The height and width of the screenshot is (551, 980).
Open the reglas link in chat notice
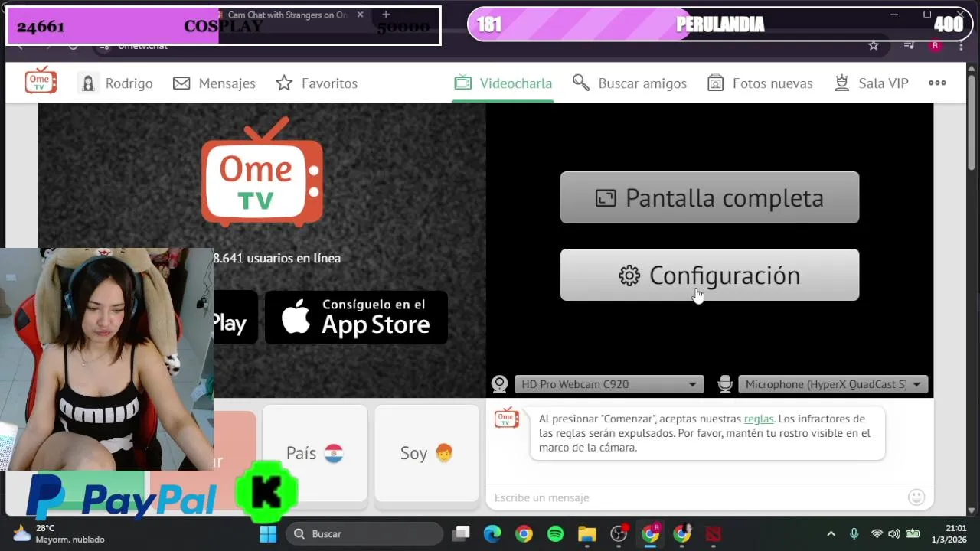pos(758,419)
